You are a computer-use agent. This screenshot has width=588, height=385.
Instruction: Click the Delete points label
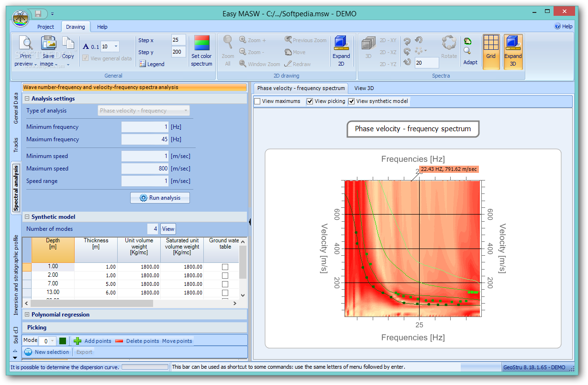pos(143,341)
